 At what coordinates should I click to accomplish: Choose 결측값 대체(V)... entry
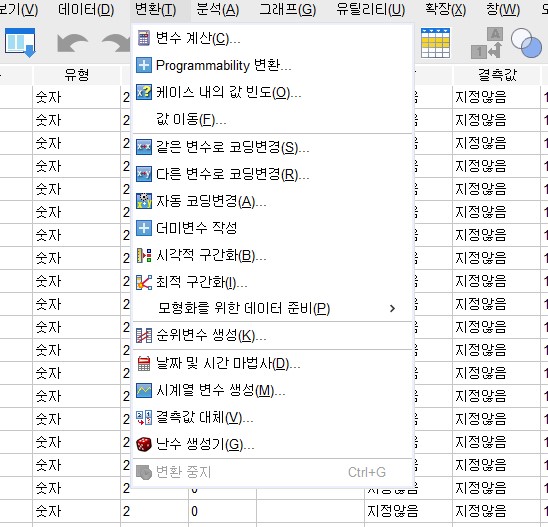coord(273,418)
